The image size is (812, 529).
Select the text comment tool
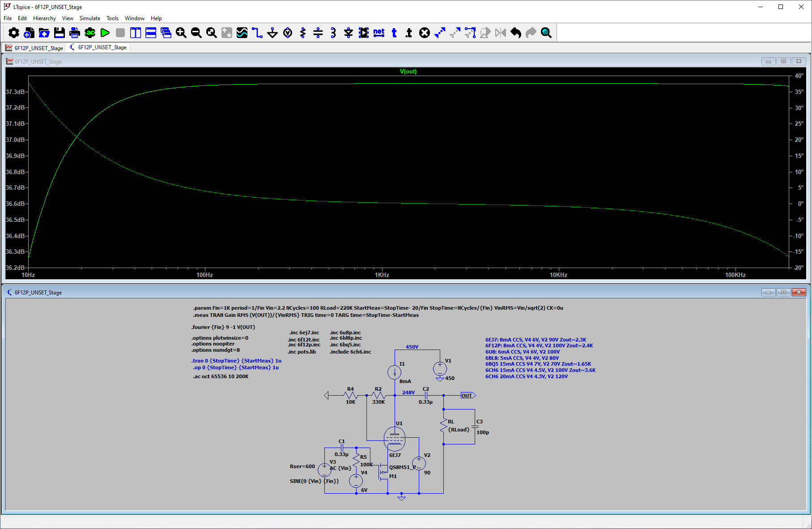point(394,33)
